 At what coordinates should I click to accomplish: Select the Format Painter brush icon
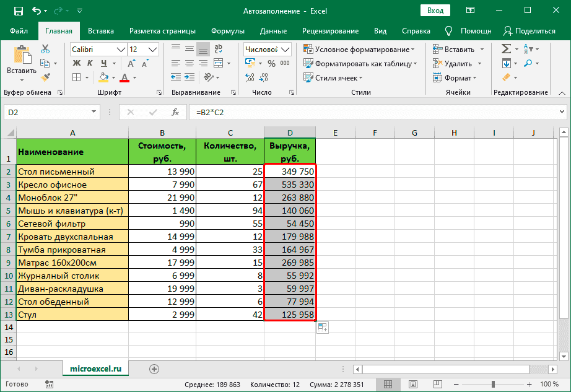[45, 77]
